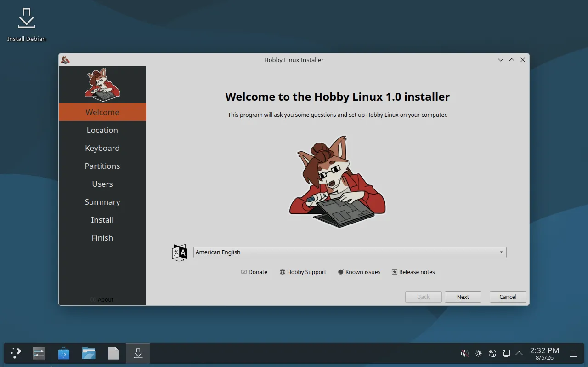Viewport: 588px width, 367px height.
Task: Maximize the Hobby Linux Installer window
Action: [512, 60]
